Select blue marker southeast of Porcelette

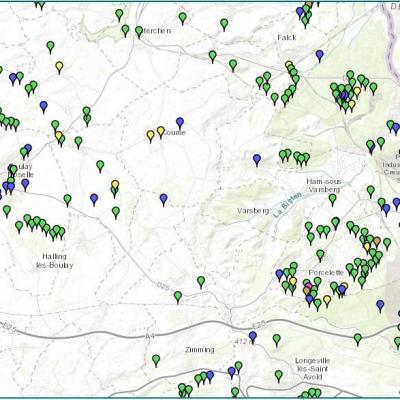(x=380, y=305)
